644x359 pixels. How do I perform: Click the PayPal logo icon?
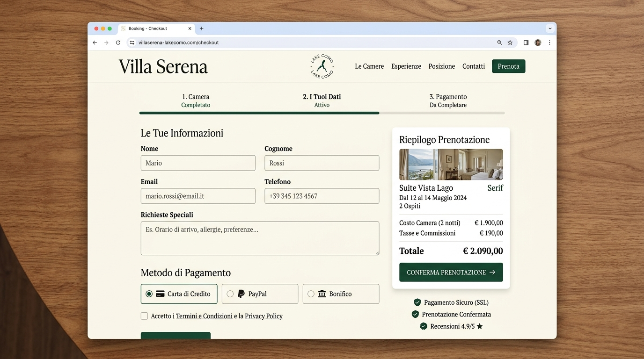coord(241,294)
